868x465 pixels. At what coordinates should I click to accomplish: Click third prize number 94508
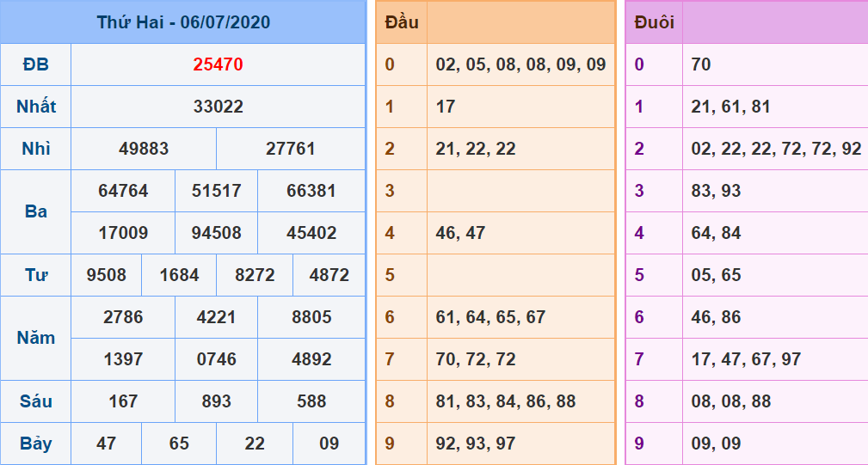[x=216, y=233]
